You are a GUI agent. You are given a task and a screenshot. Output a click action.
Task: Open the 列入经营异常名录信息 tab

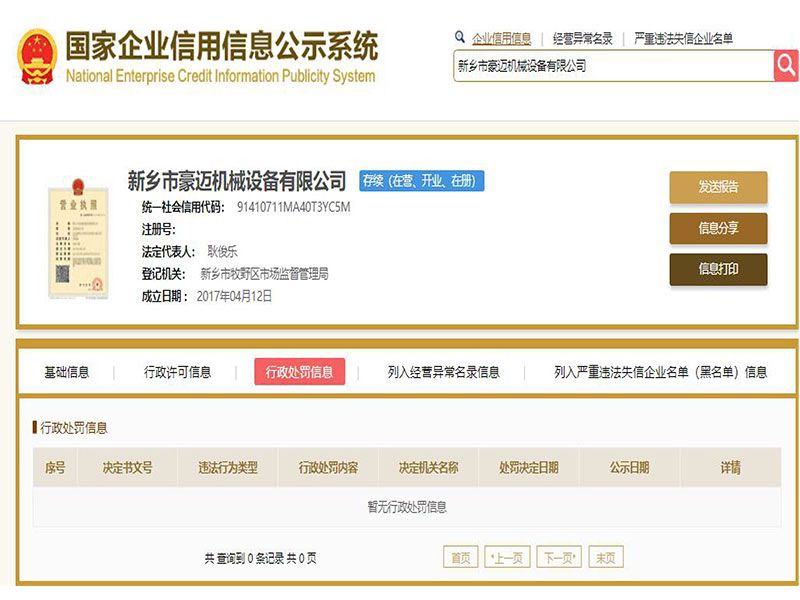pos(443,372)
